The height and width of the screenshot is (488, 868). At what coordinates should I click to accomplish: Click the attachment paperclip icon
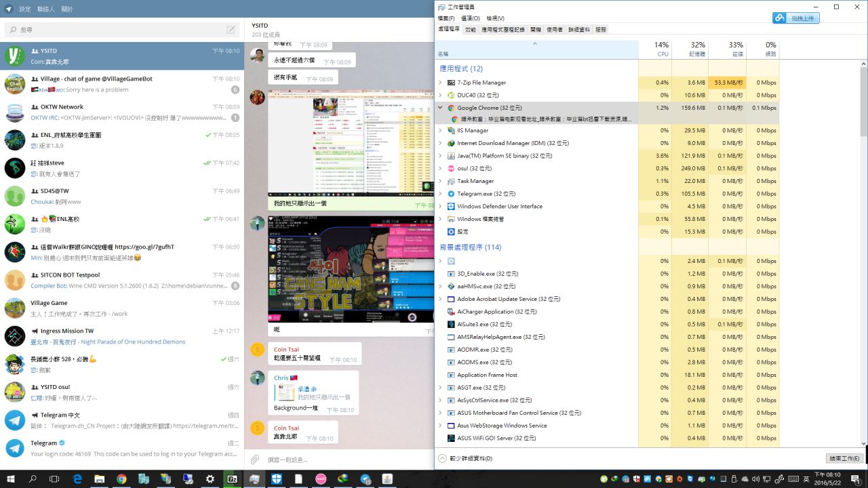click(255, 460)
